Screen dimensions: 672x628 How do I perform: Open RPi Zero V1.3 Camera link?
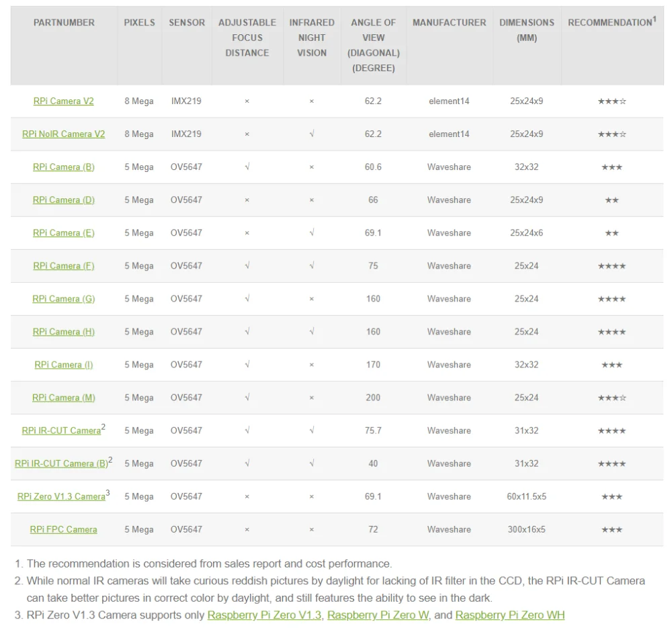(61, 496)
